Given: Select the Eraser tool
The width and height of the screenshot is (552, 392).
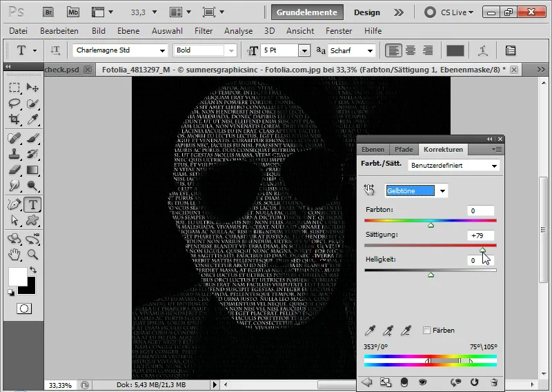Looking at the screenshot, I should tap(14, 170).
